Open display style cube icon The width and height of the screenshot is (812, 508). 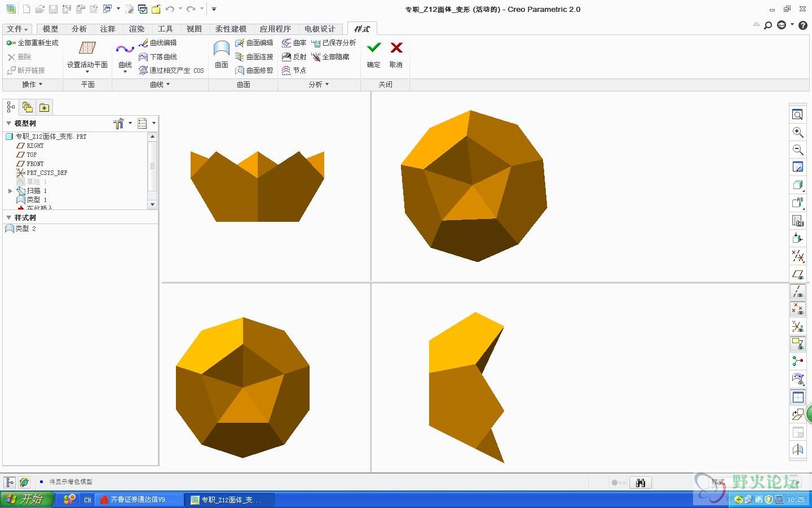point(798,185)
